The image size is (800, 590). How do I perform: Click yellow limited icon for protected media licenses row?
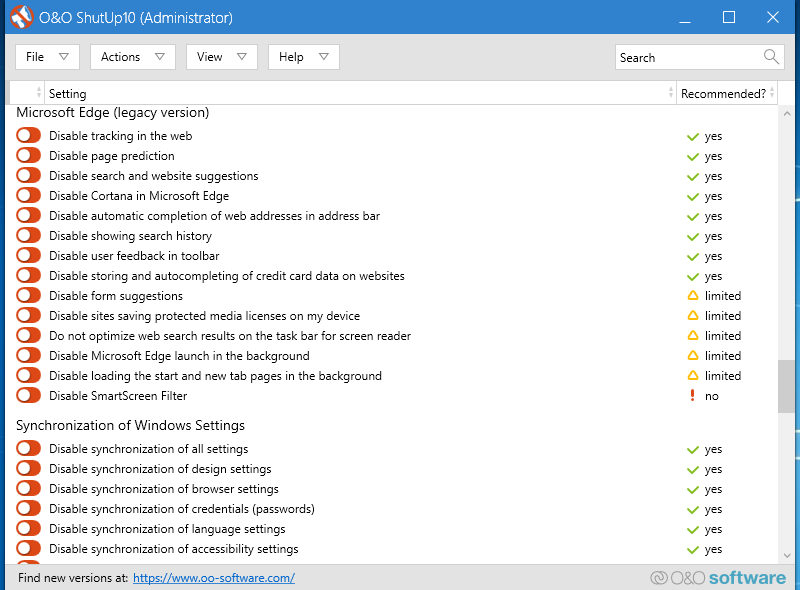click(x=692, y=315)
